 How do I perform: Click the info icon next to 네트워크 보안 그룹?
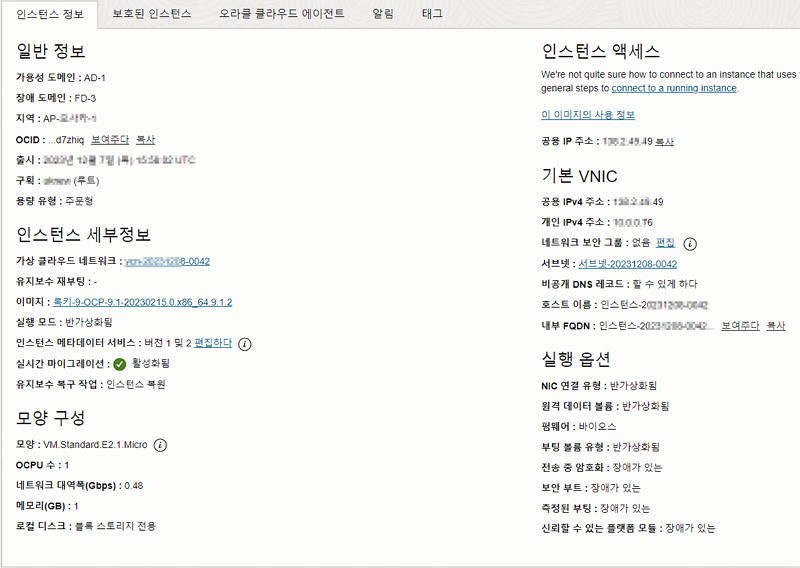point(690,244)
